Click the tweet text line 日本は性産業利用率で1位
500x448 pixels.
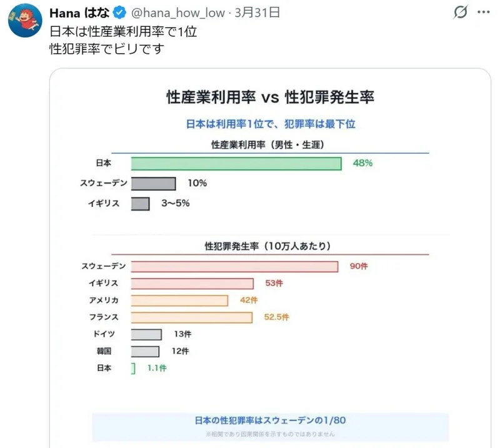click(123, 31)
